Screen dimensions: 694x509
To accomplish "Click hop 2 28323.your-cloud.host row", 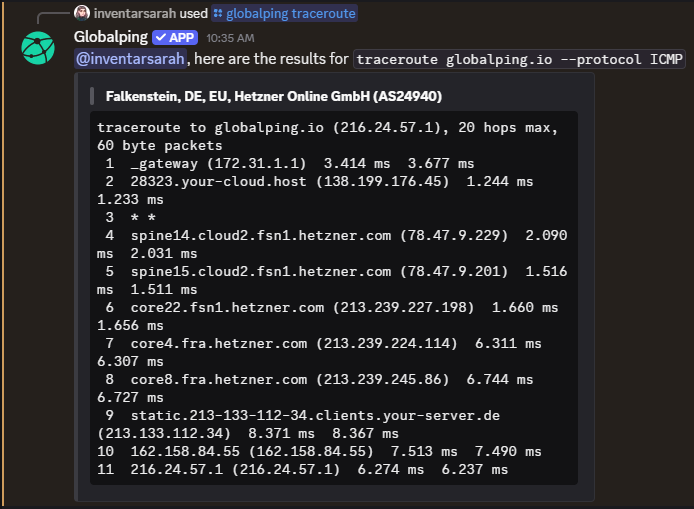I will pos(315,190).
